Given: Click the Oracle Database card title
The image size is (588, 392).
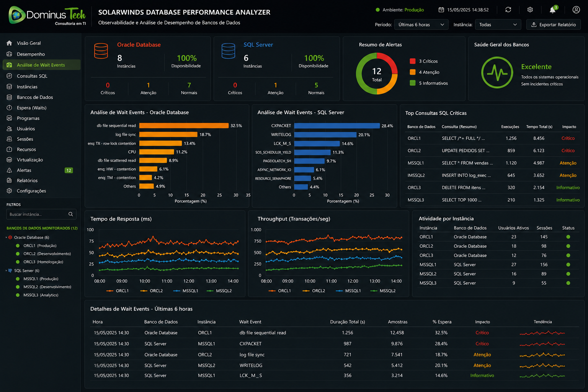Looking at the screenshot, I should pos(139,45).
